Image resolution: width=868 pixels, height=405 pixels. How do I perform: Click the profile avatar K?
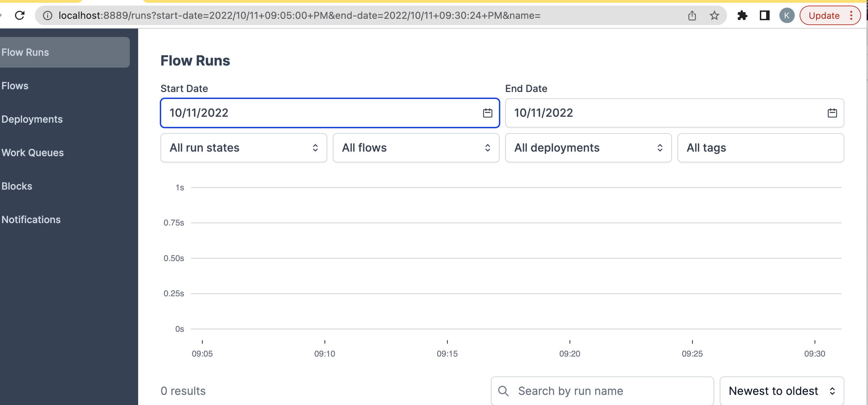pyautogui.click(x=787, y=15)
